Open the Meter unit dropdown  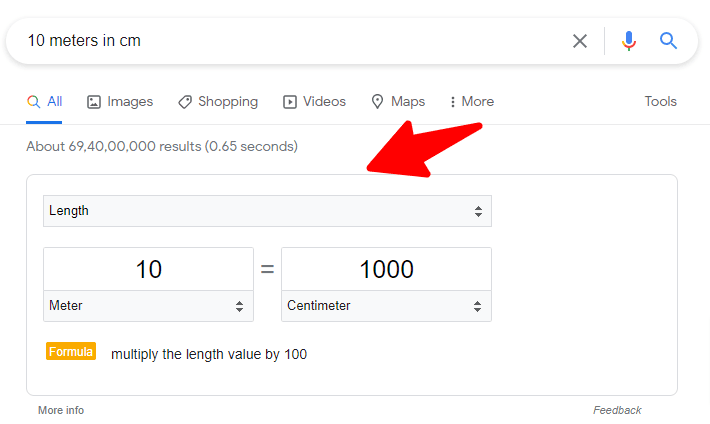coord(148,306)
